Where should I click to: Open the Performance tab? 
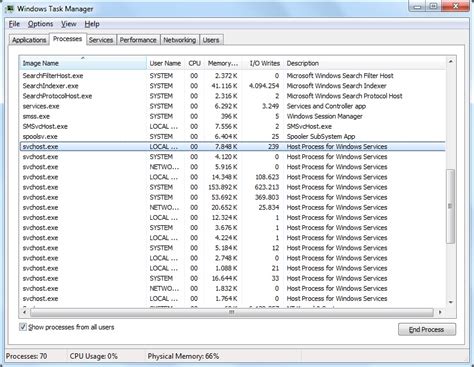click(x=138, y=40)
